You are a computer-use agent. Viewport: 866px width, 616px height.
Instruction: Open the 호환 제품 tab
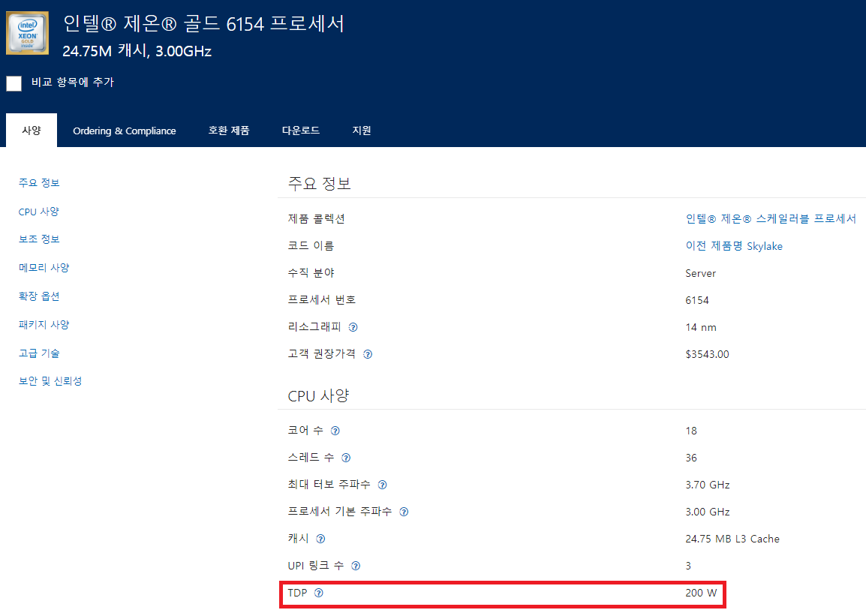[x=229, y=131]
